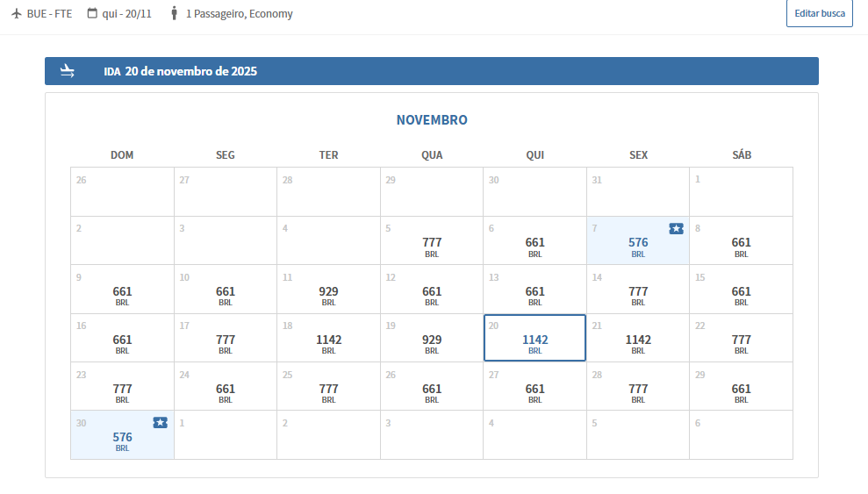
Task: Pick November 11 fare of 929 BRL
Action: (x=328, y=290)
